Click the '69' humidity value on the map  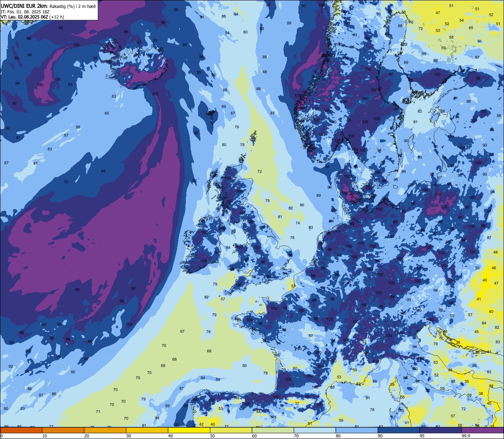click(163, 366)
